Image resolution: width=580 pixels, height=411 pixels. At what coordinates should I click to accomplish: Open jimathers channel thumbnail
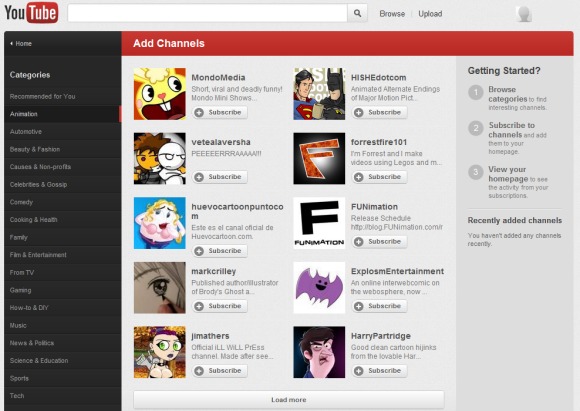point(160,352)
